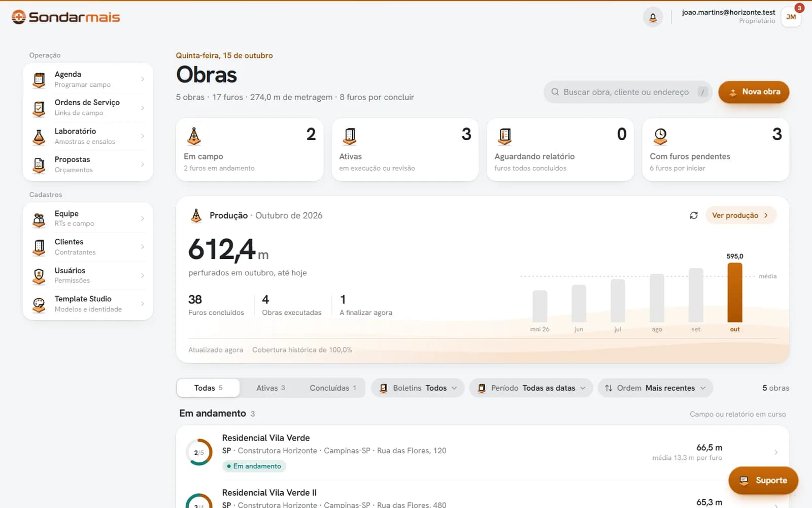812x508 pixels.
Task: Select the Todas tab
Action: coord(208,388)
